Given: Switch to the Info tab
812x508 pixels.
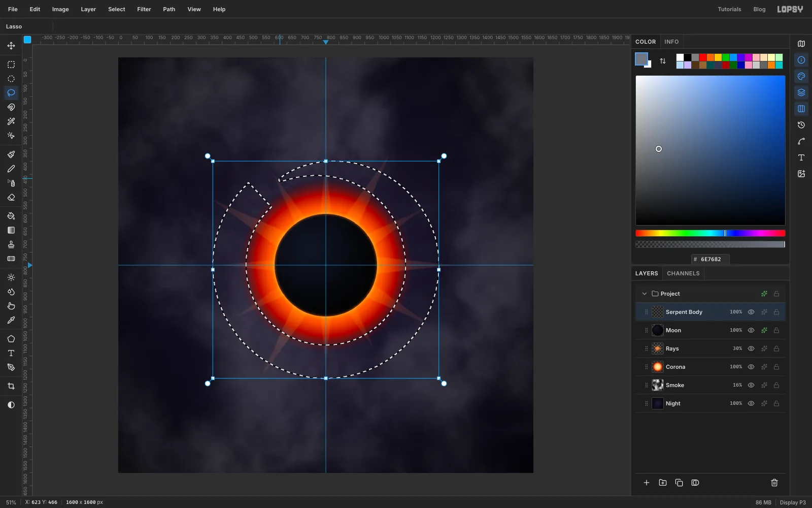Looking at the screenshot, I should 671,42.
